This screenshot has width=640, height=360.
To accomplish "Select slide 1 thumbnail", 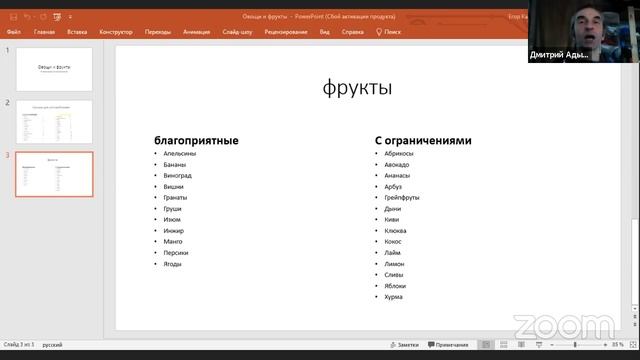I will click(54, 69).
